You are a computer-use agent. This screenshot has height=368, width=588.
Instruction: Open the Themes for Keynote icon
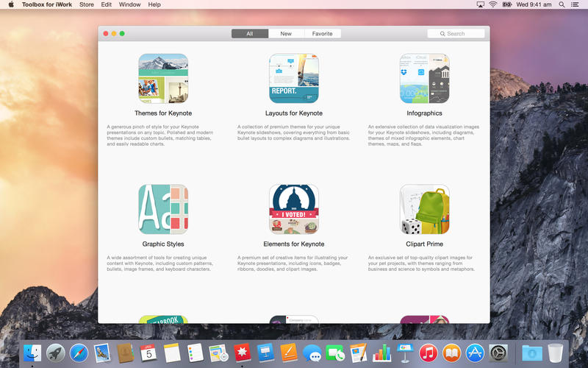pos(163,79)
